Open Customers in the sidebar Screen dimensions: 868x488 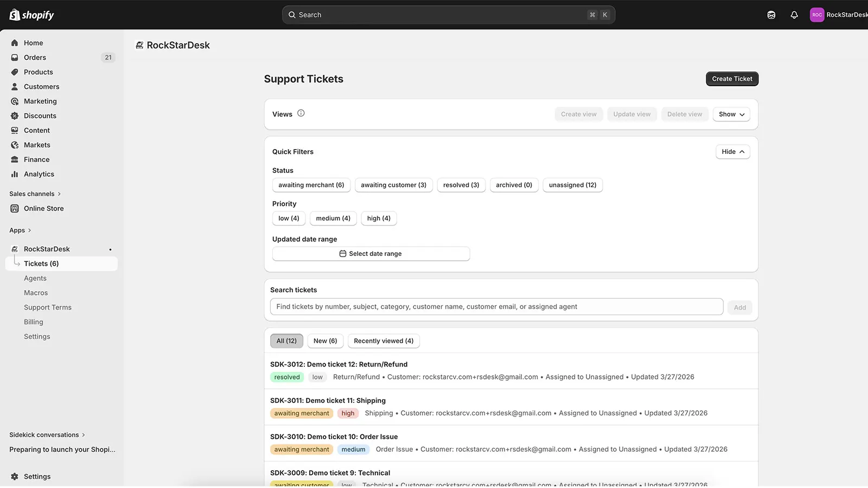coord(41,87)
